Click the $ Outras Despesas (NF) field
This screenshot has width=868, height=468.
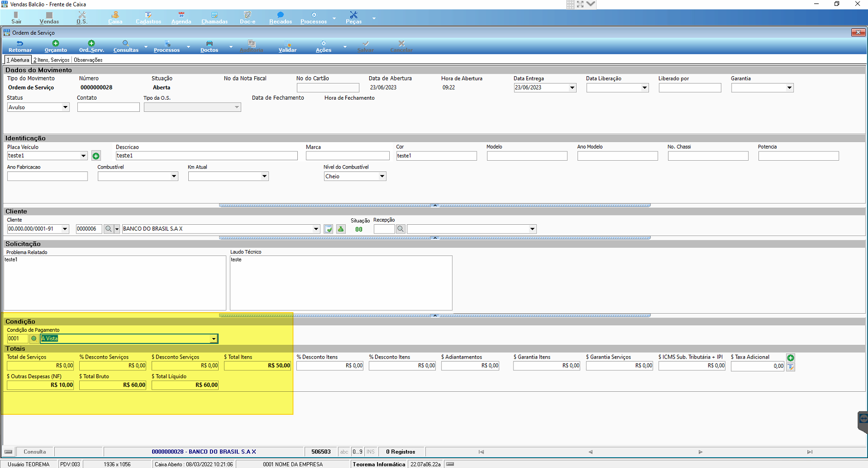pyautogui.click(x=40, y=385)
